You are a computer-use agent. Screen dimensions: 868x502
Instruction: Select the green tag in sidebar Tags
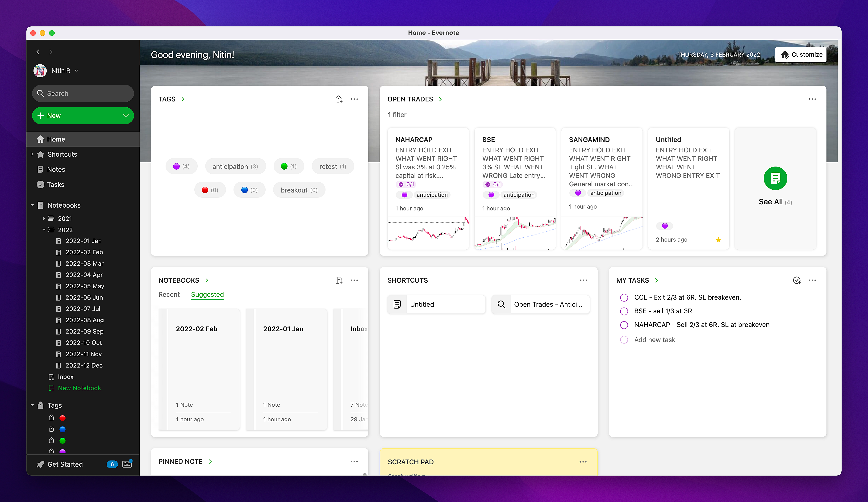point(62,441)
